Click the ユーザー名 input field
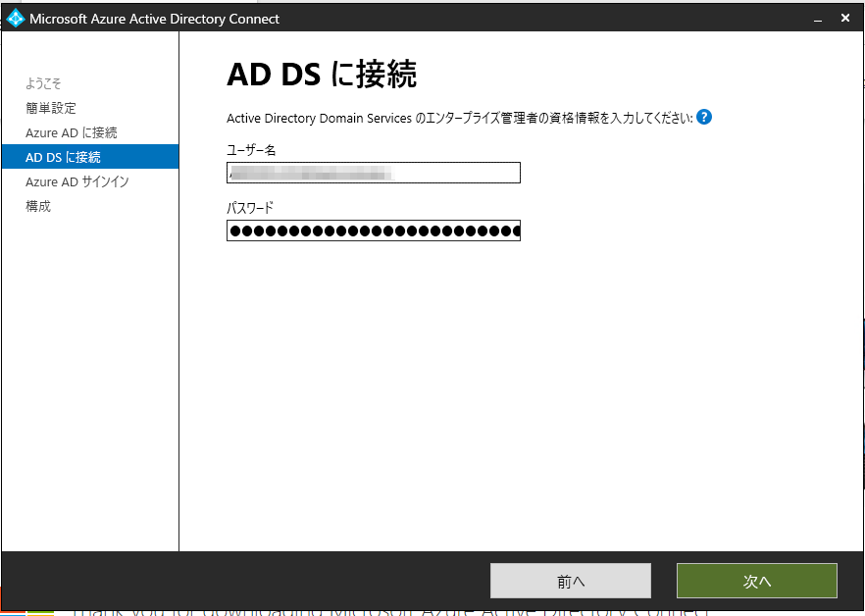The height and width of the screenshot is (616, 865). click(374, 173)
